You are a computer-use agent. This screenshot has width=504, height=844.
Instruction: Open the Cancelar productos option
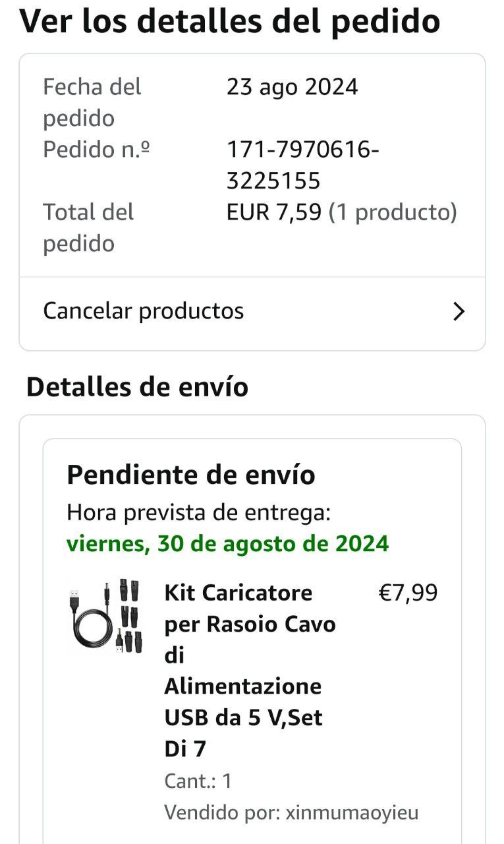pos(144,311)
